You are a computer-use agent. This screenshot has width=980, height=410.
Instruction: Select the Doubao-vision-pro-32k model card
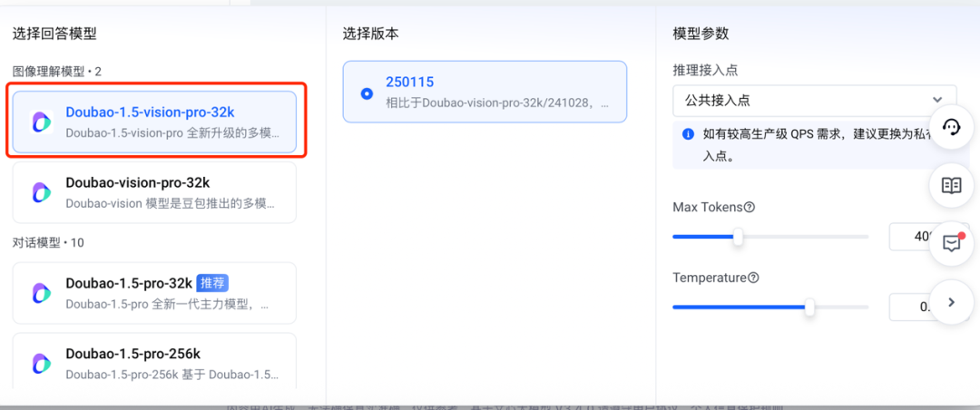click(154, 192)
